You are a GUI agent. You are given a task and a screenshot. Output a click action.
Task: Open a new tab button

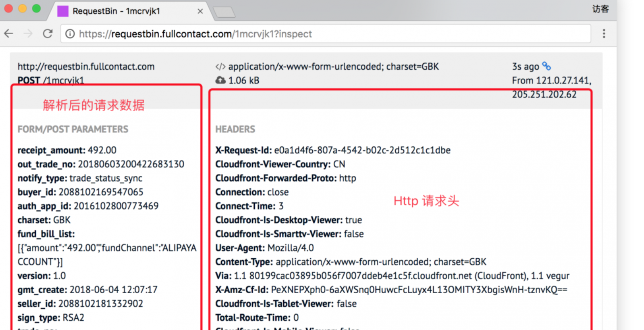[224, 12]
